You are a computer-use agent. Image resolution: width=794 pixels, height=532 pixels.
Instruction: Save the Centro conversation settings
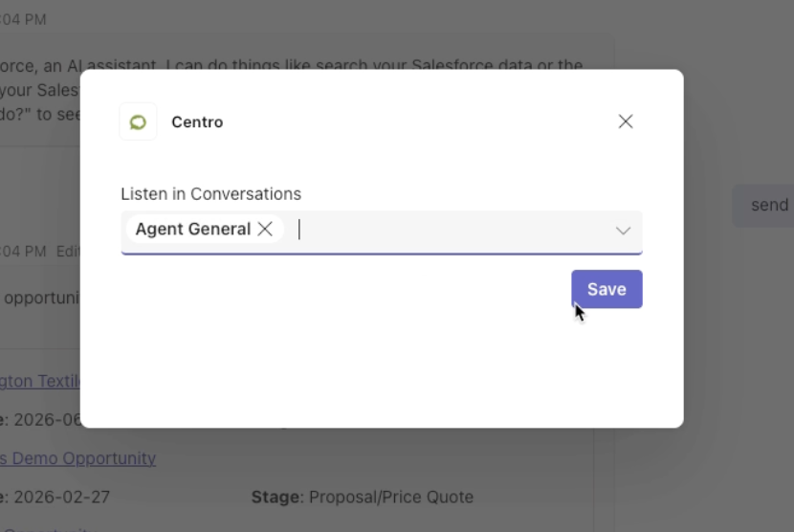[x=607, y=289]
